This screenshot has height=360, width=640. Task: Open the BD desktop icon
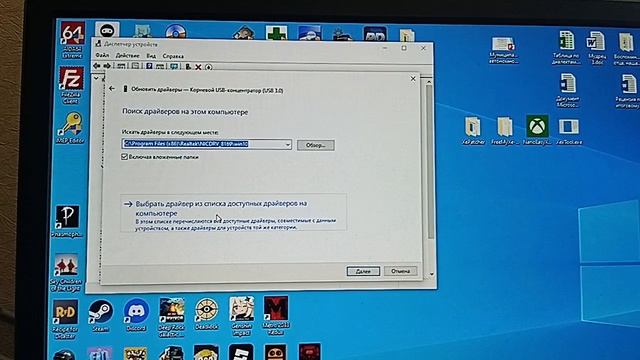(375, 34)
